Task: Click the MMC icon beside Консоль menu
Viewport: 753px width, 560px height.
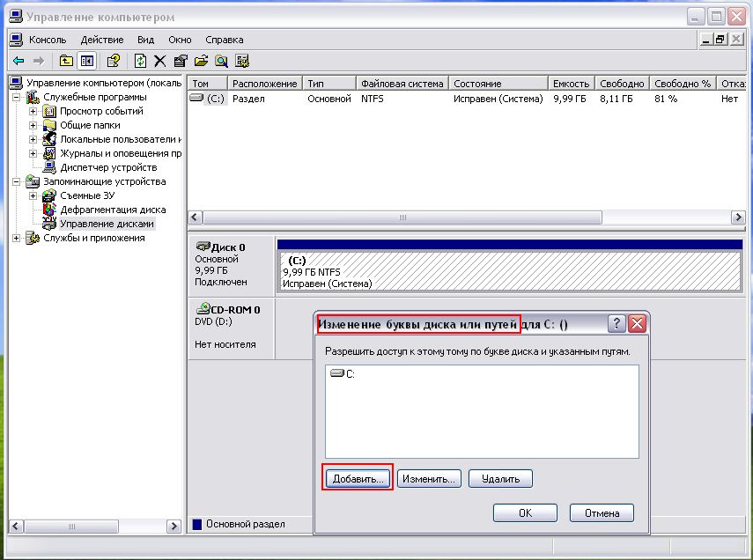Action: click(x=16, y=40)
